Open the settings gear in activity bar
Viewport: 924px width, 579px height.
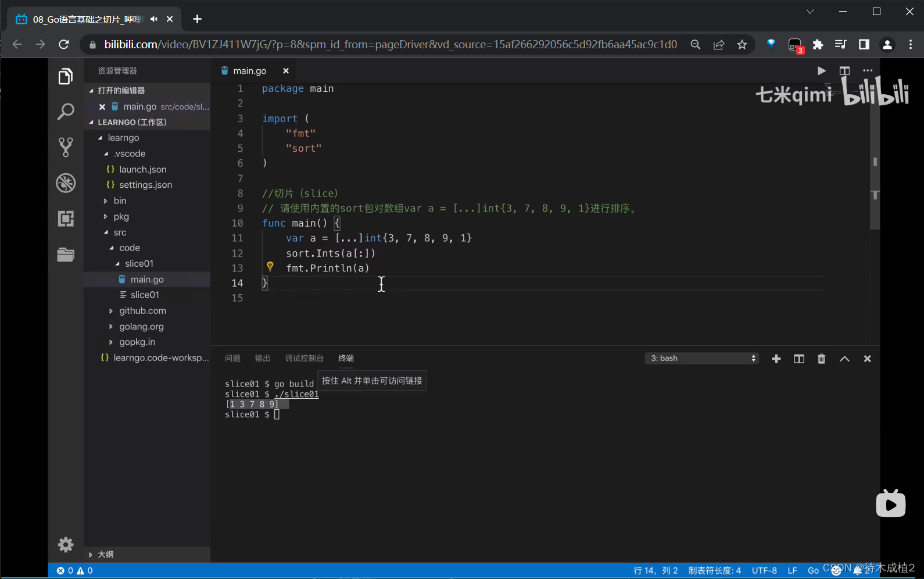66,544
